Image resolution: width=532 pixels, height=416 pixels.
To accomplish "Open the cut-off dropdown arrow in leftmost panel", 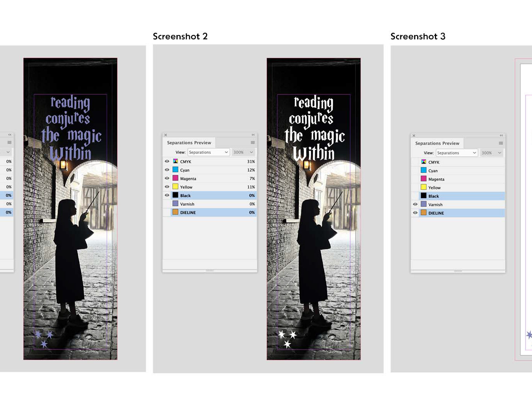I will (8, 152).
